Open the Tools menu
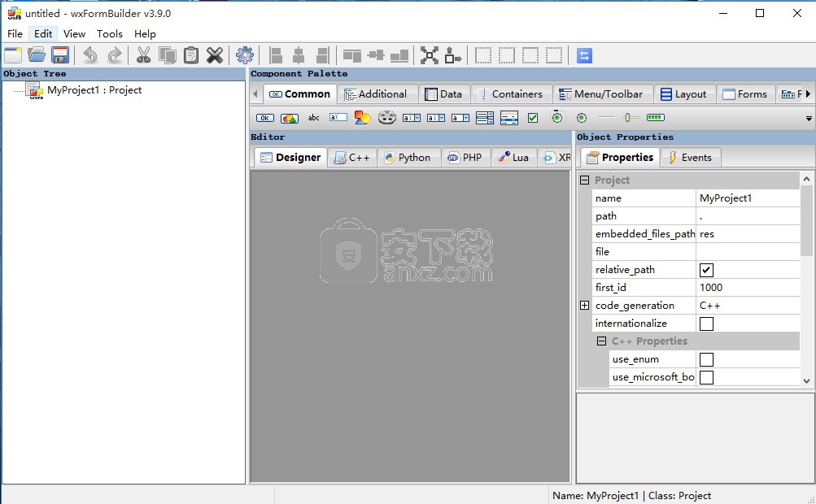The height and width of the screenshot is (504, 816). (110, 34)
